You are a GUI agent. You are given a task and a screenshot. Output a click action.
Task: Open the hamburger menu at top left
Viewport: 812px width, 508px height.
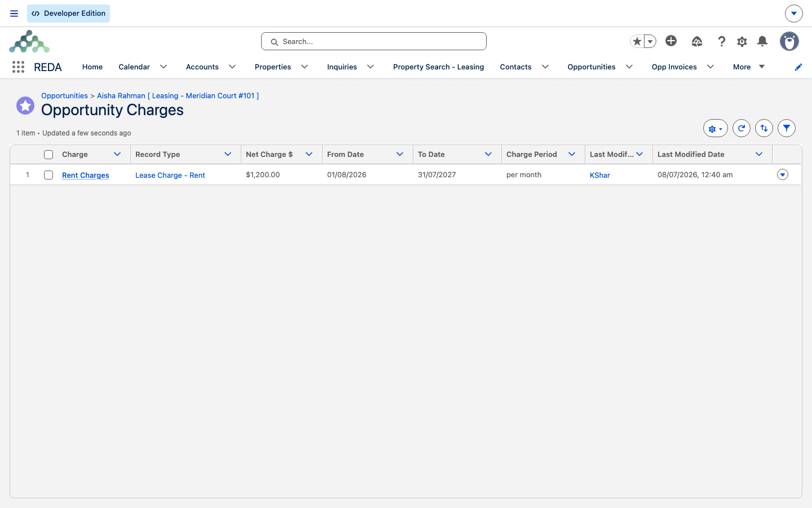14,14
